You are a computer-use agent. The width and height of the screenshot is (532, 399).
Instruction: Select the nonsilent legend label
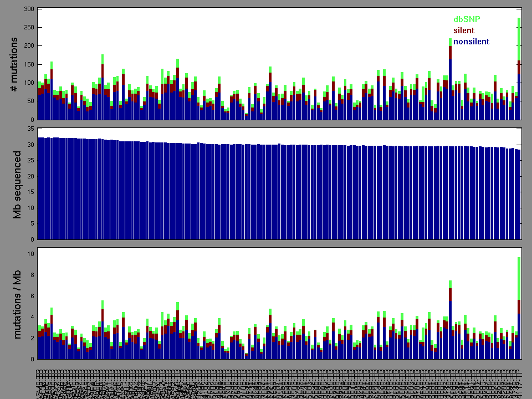pyautogui.click(x=471, y=42)
